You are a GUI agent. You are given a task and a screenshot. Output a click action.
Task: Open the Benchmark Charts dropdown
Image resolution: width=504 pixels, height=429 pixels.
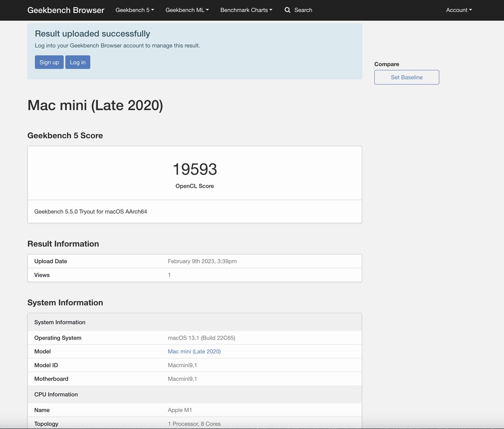pos(246,10)
